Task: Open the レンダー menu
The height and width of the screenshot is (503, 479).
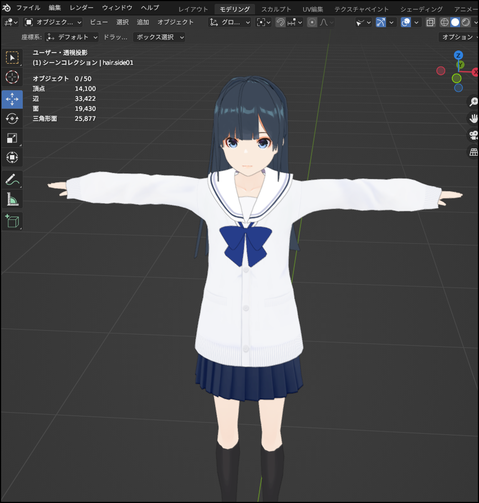Action: tap(81, 7)
